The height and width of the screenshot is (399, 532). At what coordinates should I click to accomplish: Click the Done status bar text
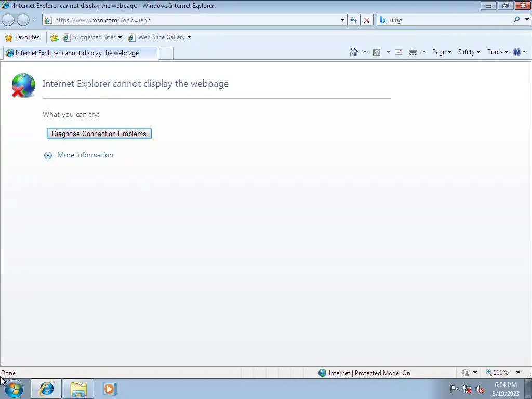pos(8,373)
